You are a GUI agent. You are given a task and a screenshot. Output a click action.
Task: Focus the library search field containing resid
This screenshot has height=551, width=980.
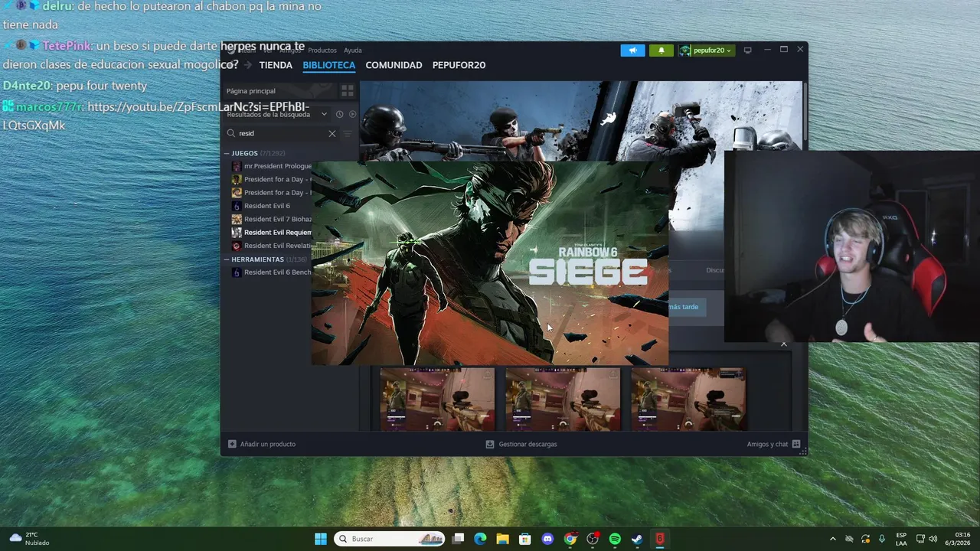click(281, 133)
